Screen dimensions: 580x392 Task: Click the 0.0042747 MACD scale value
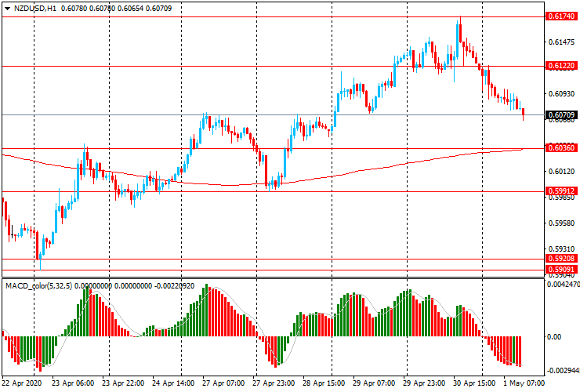click(563, 285)
